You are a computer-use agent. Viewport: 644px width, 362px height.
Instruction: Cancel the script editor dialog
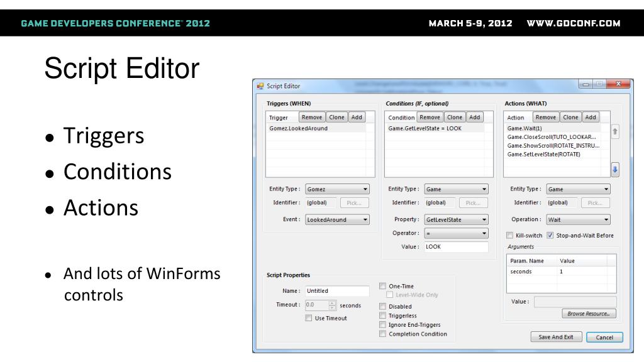pyautogui.click(x=604, y=337)
